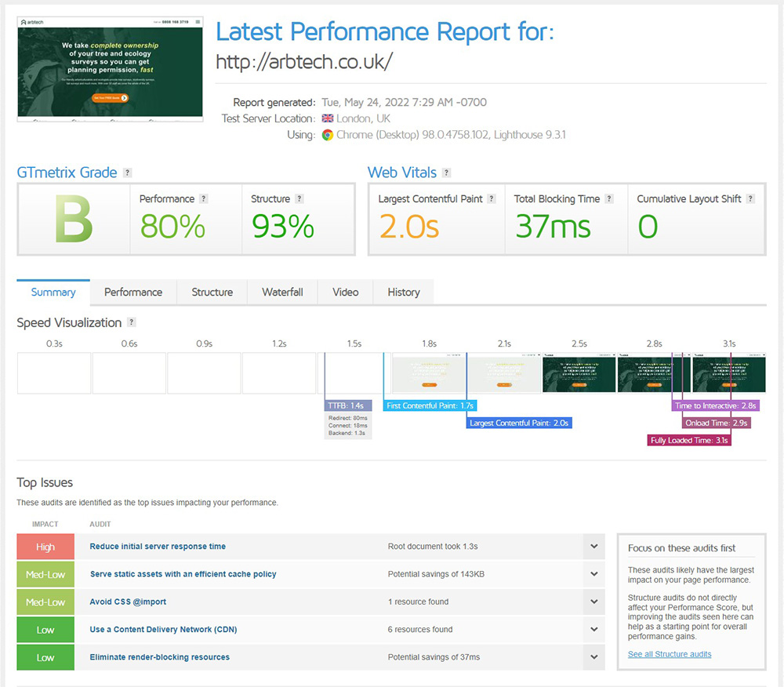The width and height of the screenshot is (784, 687).
Task: Open the Structure tab
Action: [212, 292]
